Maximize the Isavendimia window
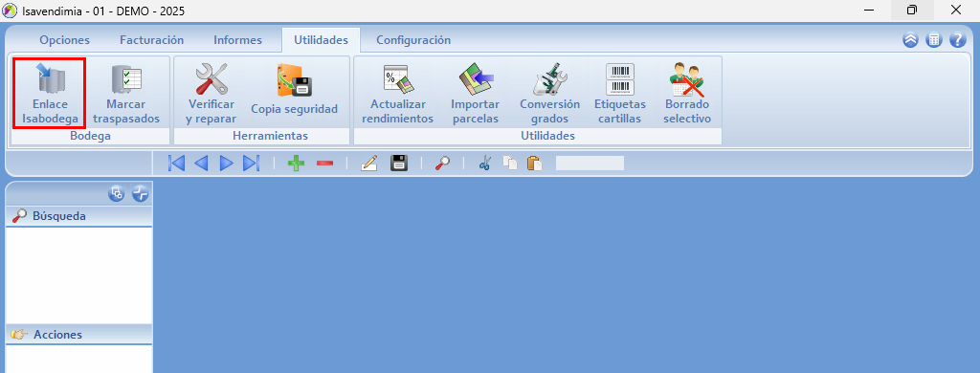Viewport: 980px width, 373px height. pos(912,10)
